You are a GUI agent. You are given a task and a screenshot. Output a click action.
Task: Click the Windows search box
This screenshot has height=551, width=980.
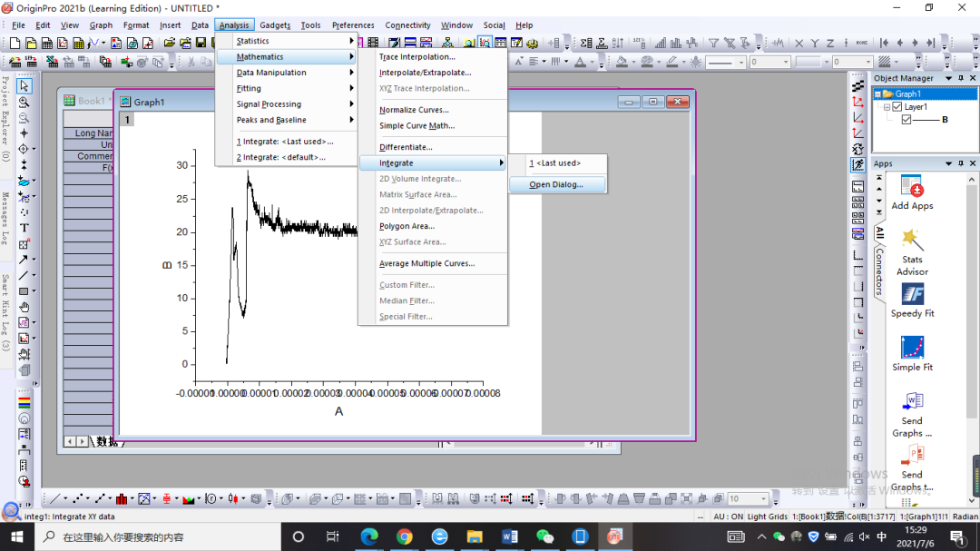tap(154, 536)
